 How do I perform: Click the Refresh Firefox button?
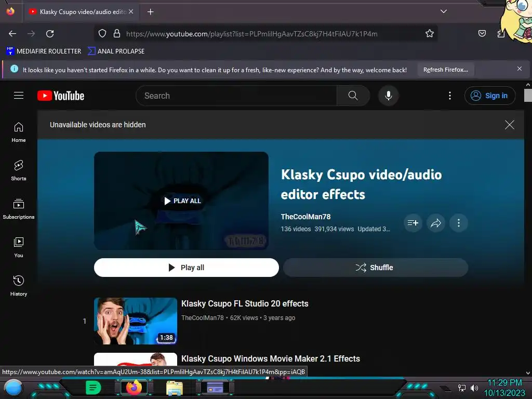(x=445, y=70)
